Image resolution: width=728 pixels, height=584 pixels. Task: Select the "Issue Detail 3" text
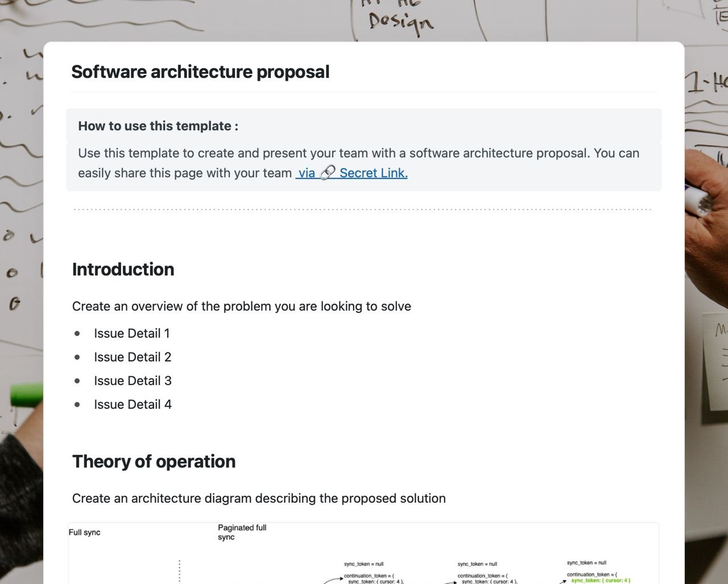point(133,380)
